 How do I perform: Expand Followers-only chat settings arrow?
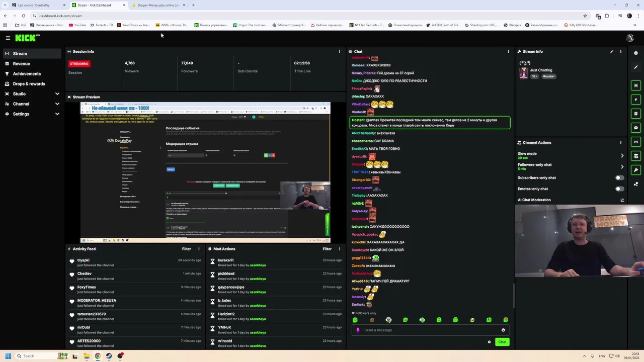pyautogui.click(x=622, y=167)
